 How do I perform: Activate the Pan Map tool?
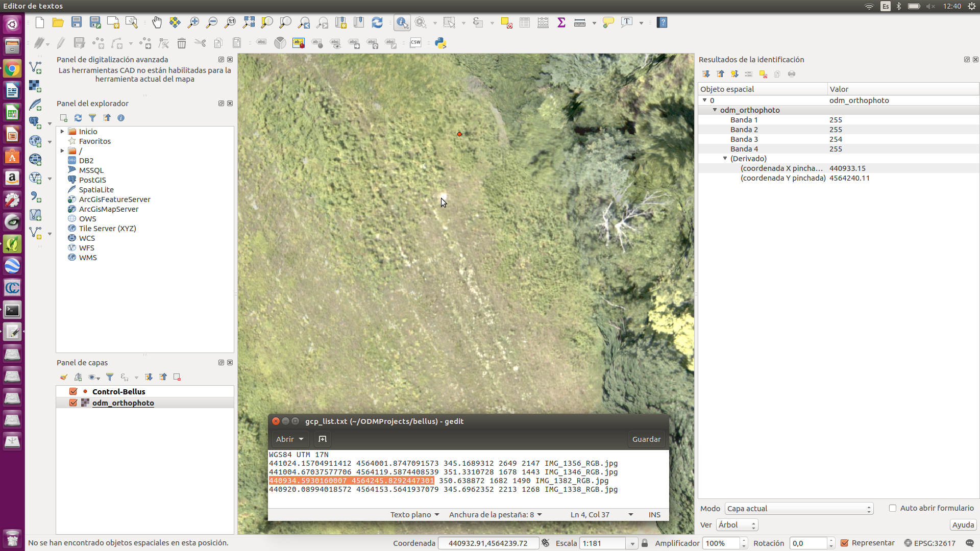[x=157, y=22]
